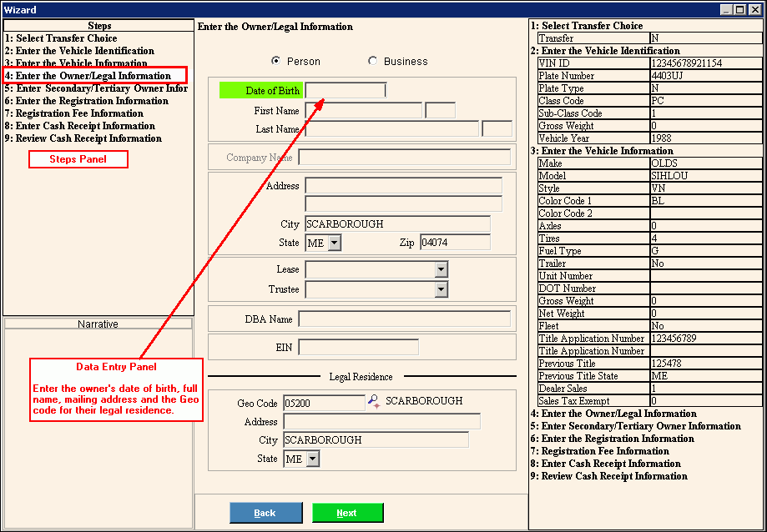Click summary heading 9: Review Cash Receipt Information
Image resolution: width=767 pixels, height=532 pixels.
pos(609,476)
